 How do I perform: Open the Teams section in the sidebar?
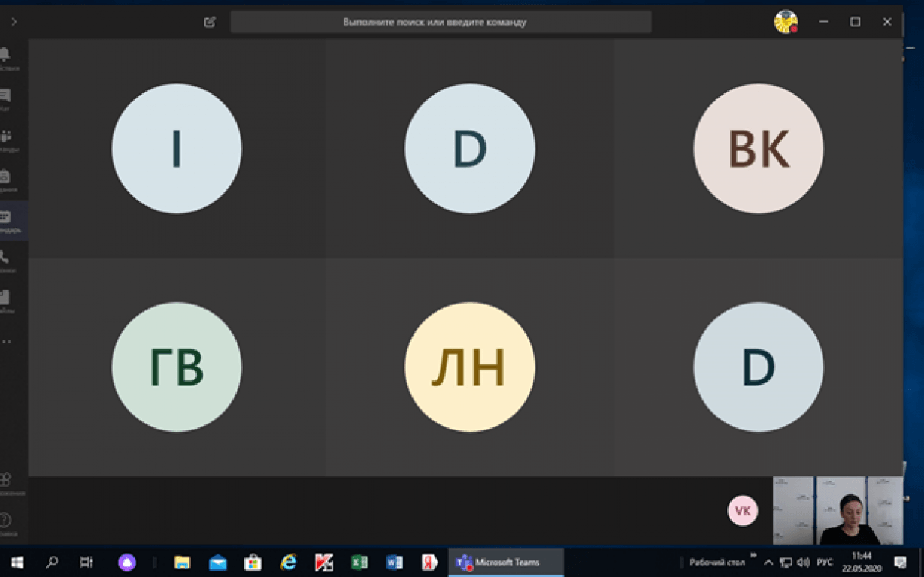(5, 137)
